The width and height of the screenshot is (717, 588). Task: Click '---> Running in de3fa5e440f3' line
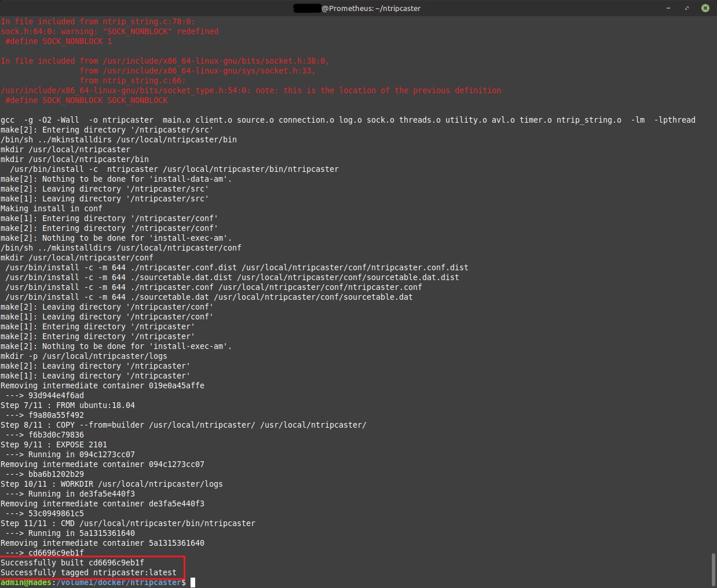tap(70, 494)
